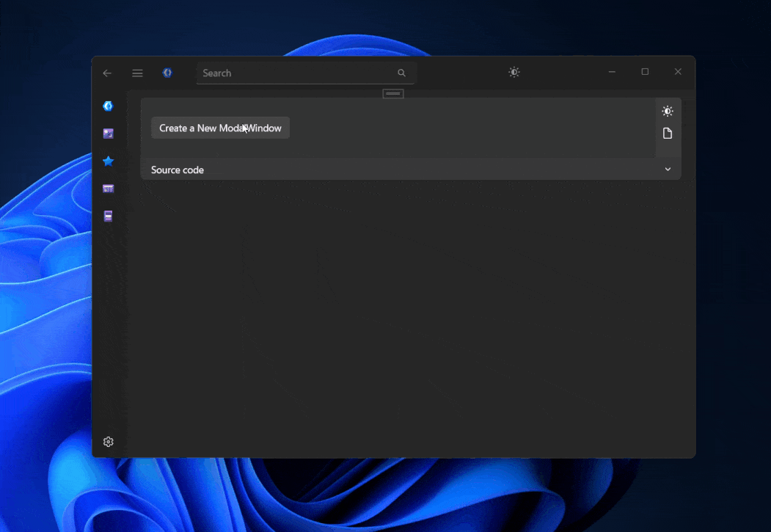Image resolution: width=771 pixels, height=532 pixels.
Task: Maximize the app window
Action: (x=645, y=72)
